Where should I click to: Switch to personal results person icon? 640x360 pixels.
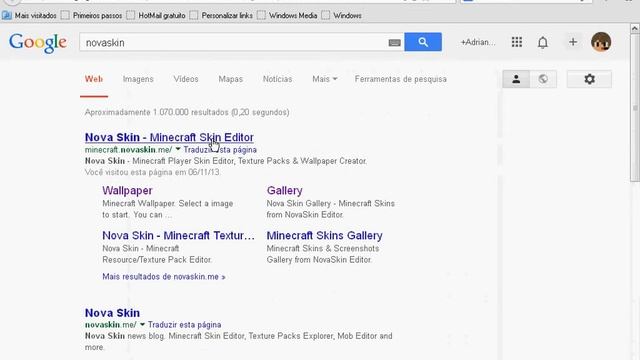tap(516, 79)
